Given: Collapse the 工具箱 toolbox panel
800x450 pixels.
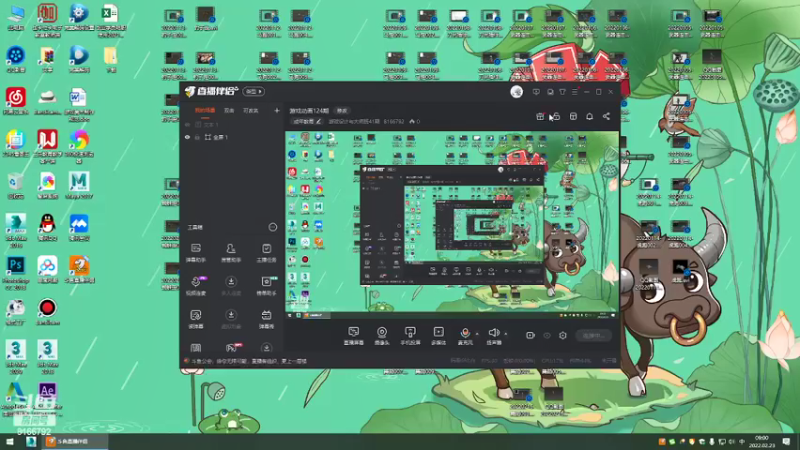Looking at the screenshot, I should click(272, 227).
